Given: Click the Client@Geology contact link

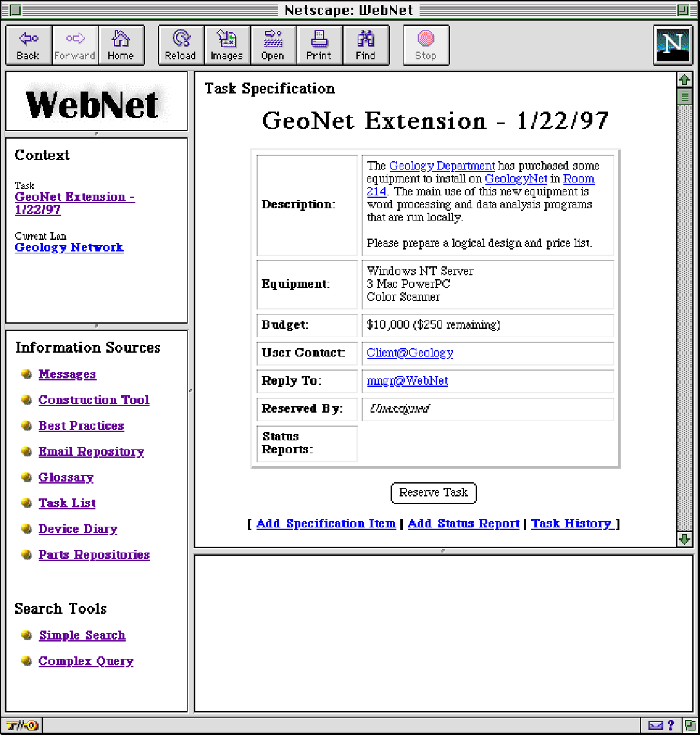Looking at the screenshot, I should click(410, 353).
